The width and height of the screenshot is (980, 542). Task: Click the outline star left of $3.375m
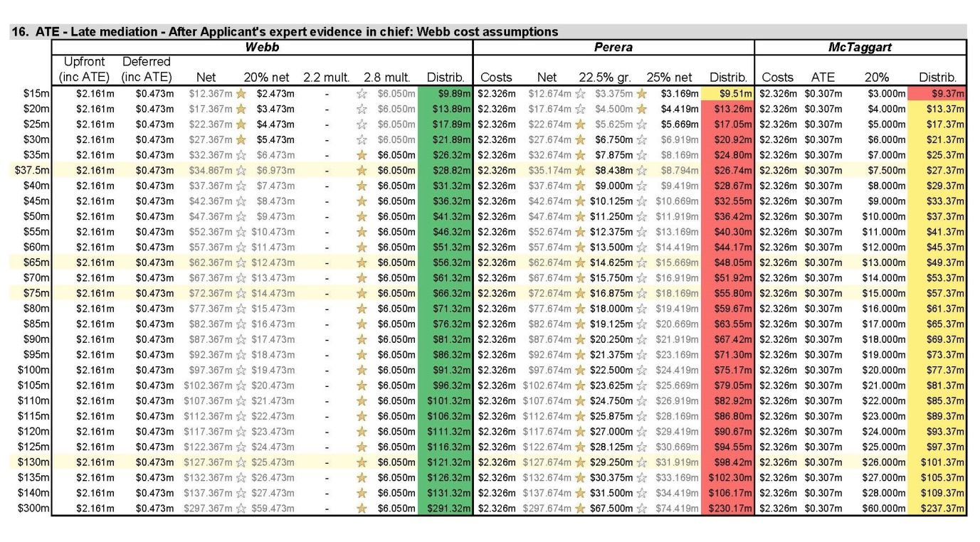pos(579,93)
